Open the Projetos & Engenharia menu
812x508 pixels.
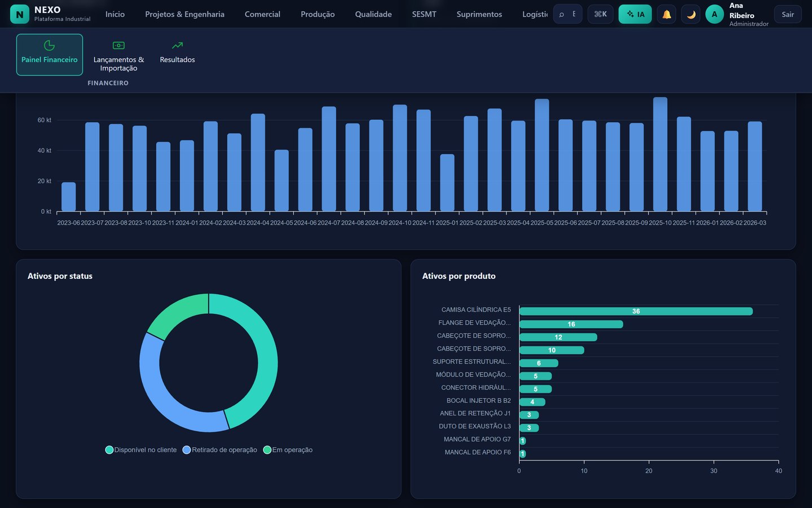(185, 14)
